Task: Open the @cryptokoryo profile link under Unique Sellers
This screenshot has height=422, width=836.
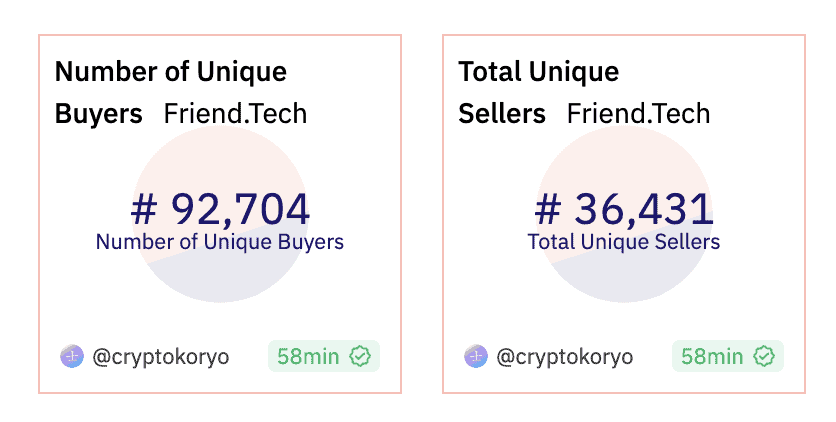Action: pyautogui.click(x=565, y=356)
